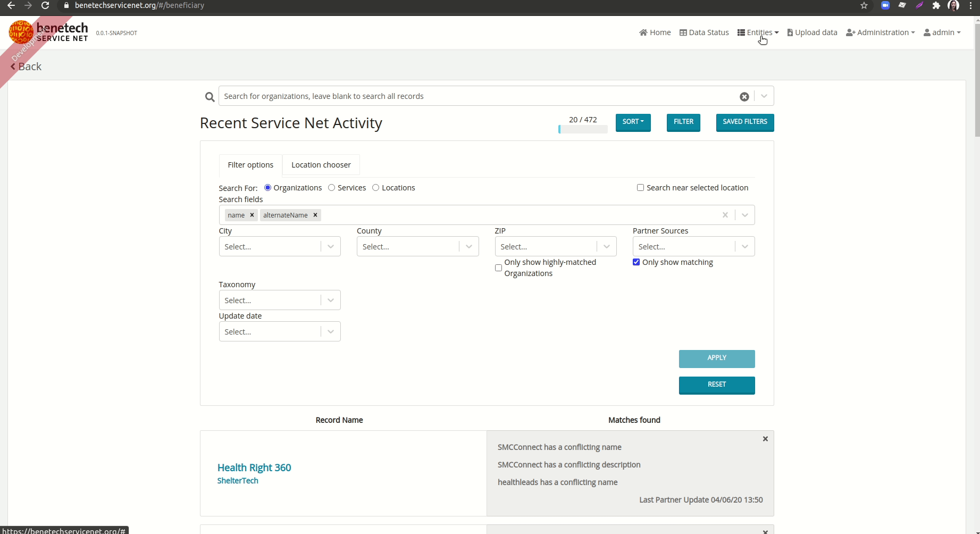Check Only show highly-matched Organizations
980x534 pixels.
[498, 268]
